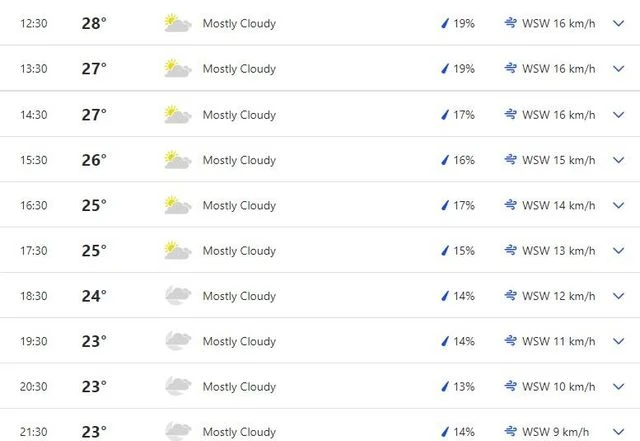The height and width of the screenshot is (441, 640).
Task: Click the 21:30 raindrop precipitation icon
Action: click(445, 431)
